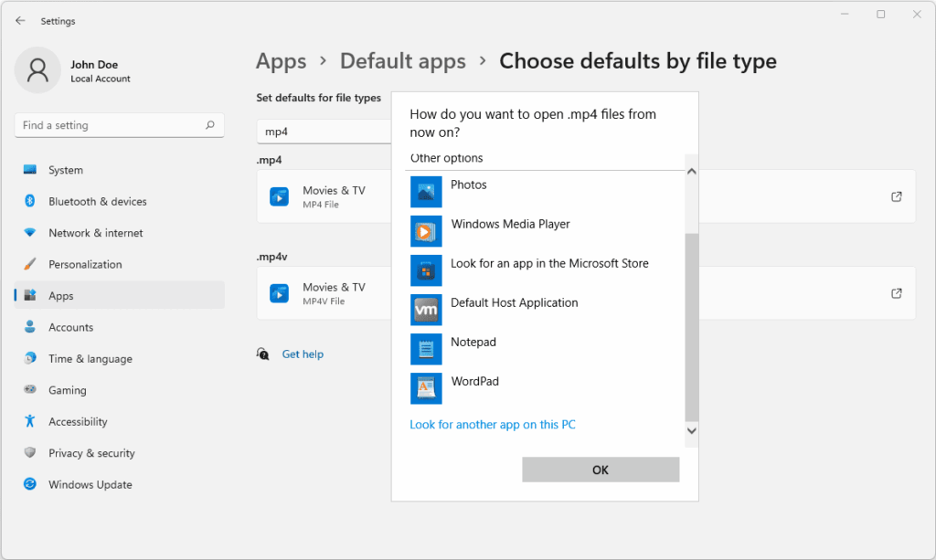Viewport: 936px width, 560px height.
Task: Select the WordPad icon
Action: pyautogui.click(x=426, y=388)
